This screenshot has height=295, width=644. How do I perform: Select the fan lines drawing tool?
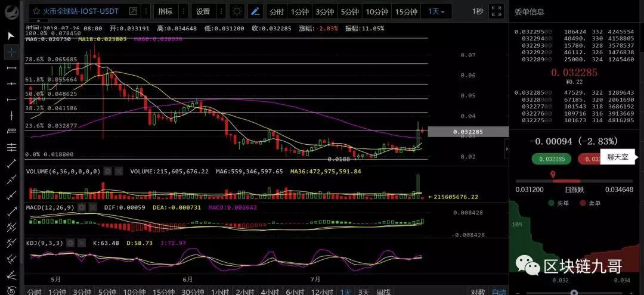click(x=11, y=274)
